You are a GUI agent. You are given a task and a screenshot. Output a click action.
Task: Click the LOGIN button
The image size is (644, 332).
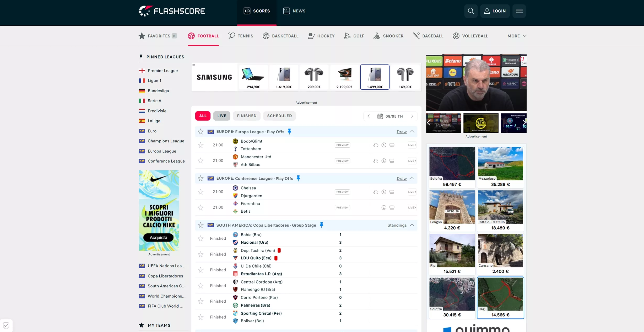pos(495,11)
